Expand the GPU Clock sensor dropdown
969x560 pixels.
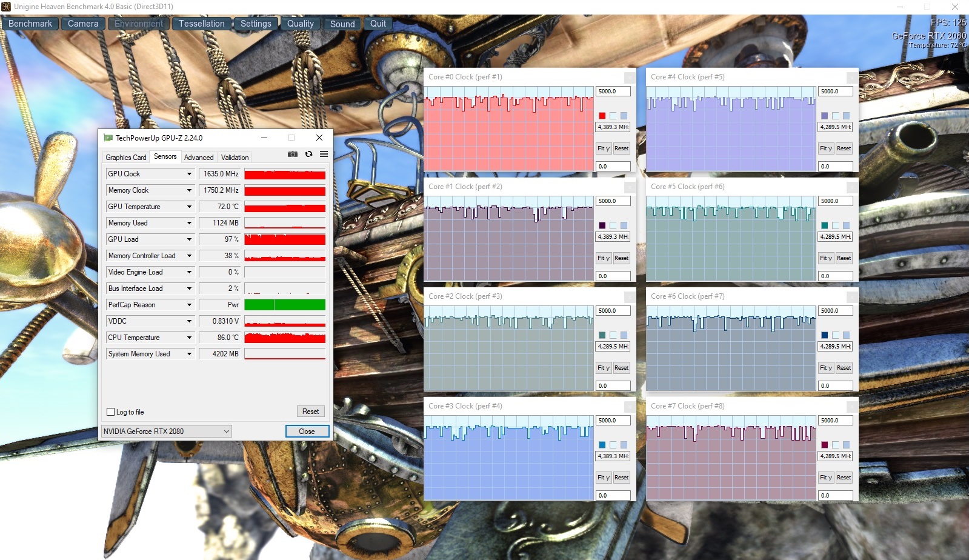189,174
